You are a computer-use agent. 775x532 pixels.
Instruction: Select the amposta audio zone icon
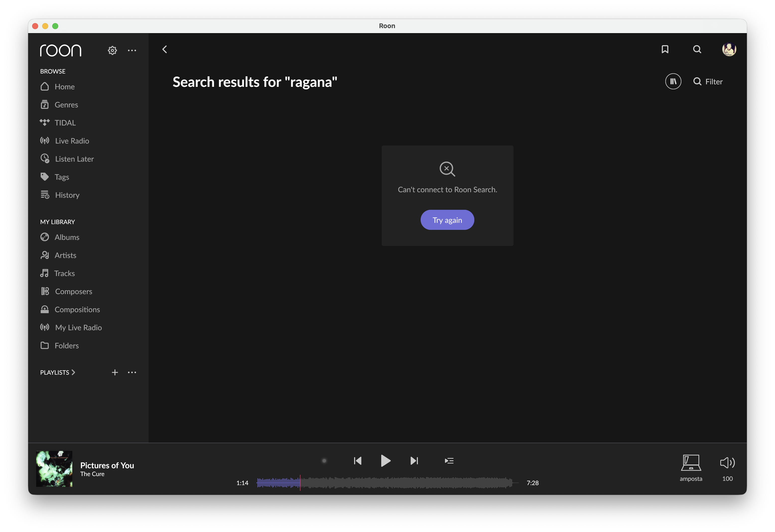[691, 463]
